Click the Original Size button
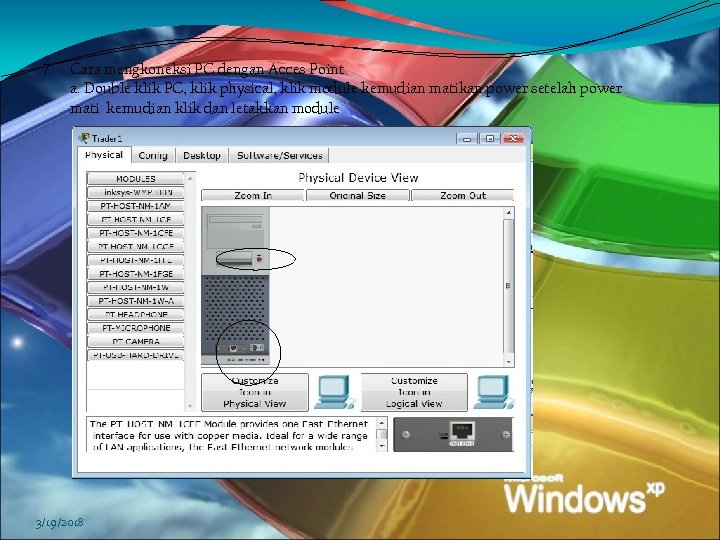720x540 pixels. (x=357, y=196)
